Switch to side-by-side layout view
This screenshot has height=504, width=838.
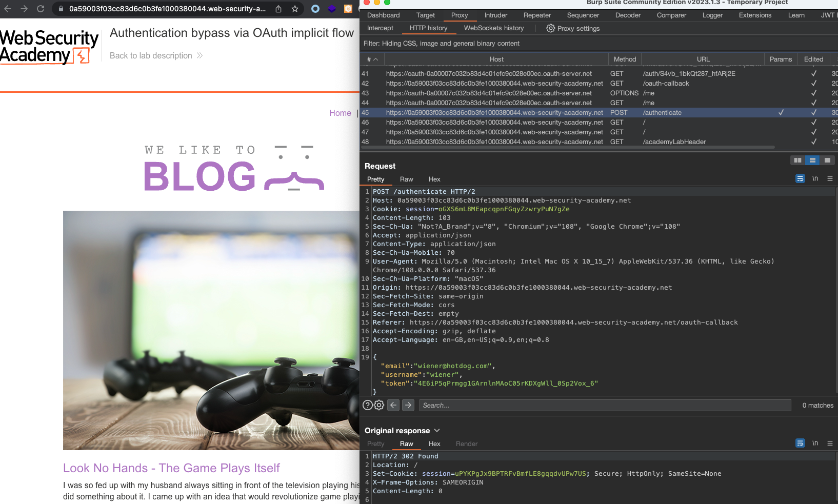(797, 160)
